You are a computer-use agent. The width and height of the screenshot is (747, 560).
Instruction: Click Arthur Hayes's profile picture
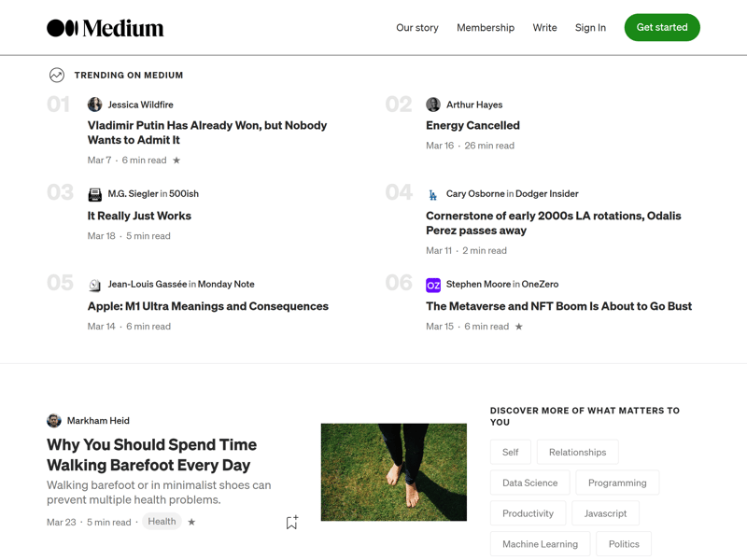click(433, 105)
